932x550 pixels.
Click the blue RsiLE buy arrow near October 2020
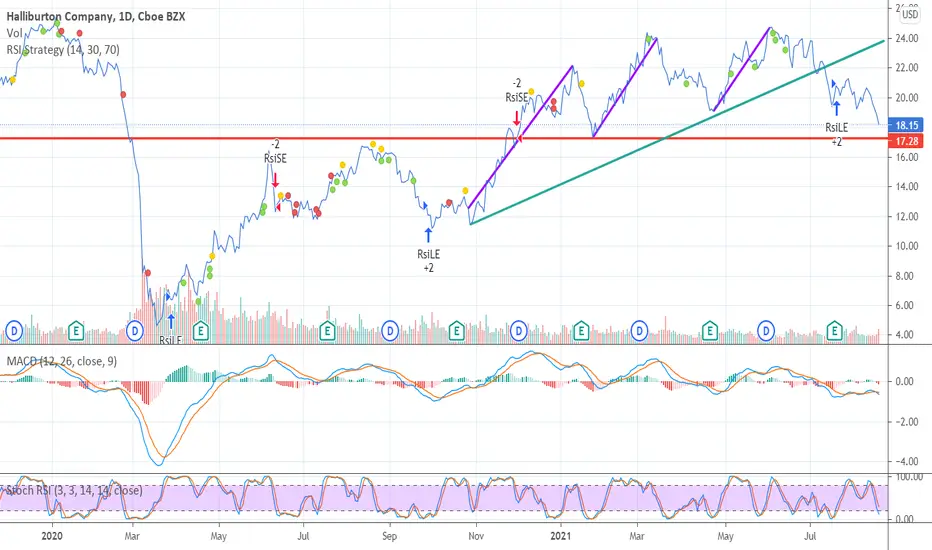click(x=428, y=235)
